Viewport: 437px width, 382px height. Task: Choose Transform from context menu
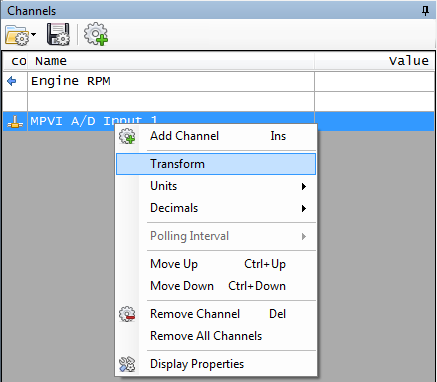coord(216,164)
